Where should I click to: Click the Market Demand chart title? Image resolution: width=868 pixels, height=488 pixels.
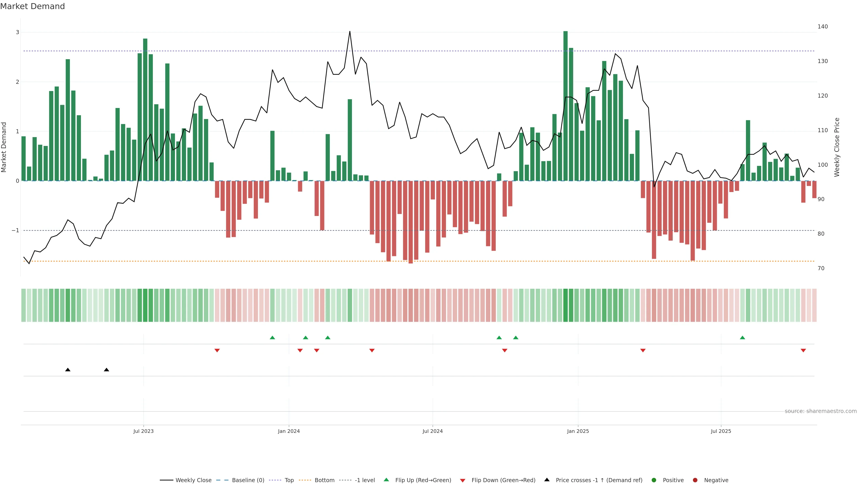pos(32,6)
